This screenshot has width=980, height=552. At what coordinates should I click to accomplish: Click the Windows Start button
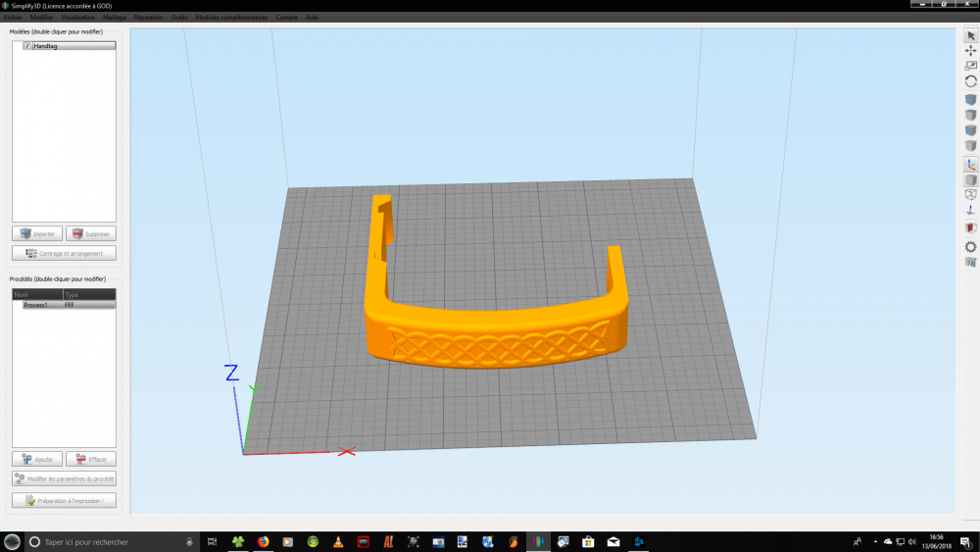pos(12,542)
